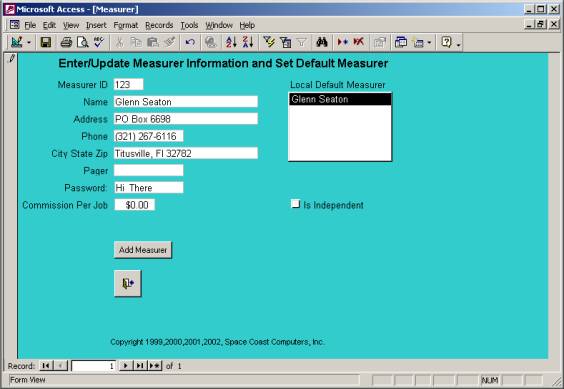Click the empty Pager field
Image resolution: width=564 pixels, height=389 pixels.
click(x=149, y=170)
